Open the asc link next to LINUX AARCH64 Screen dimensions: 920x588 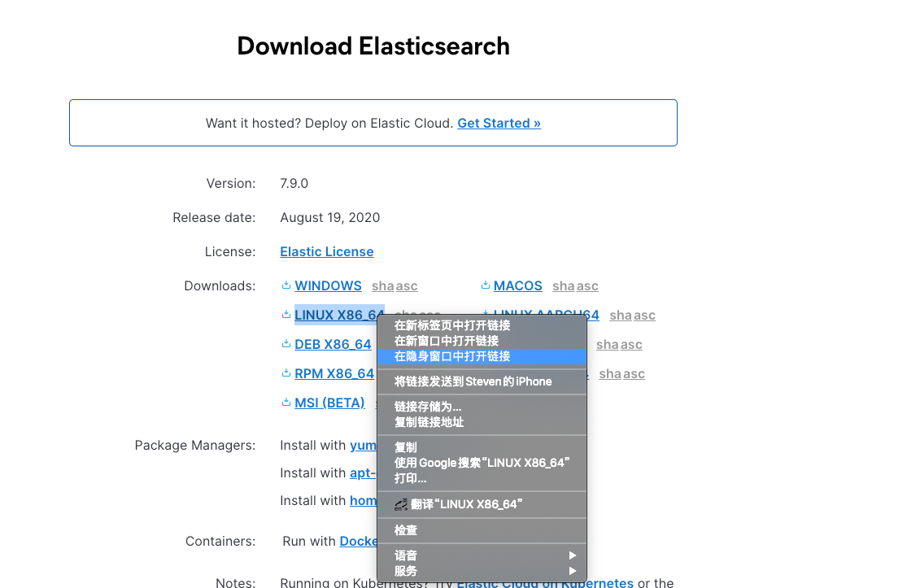pyautogui.click(x=644, y=315)
